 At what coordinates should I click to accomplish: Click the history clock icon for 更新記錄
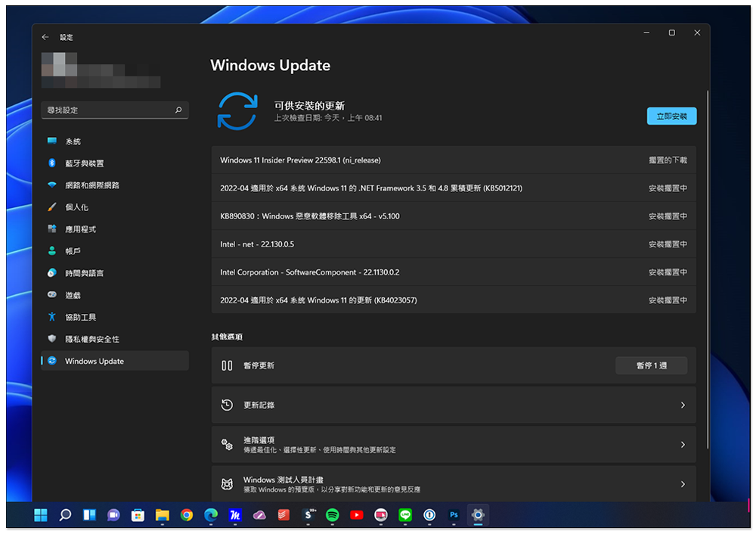pyautogui.click(x=227, y=405)
